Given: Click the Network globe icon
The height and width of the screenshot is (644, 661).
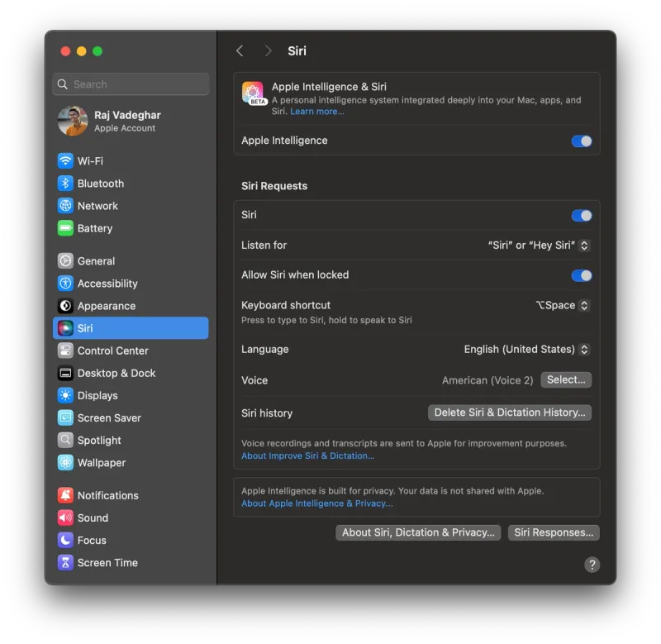Looking at the screenshot, I should pos(65,205).
